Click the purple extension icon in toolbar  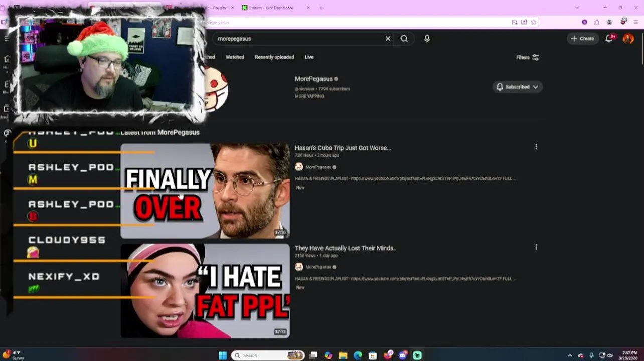coord(584,22)
